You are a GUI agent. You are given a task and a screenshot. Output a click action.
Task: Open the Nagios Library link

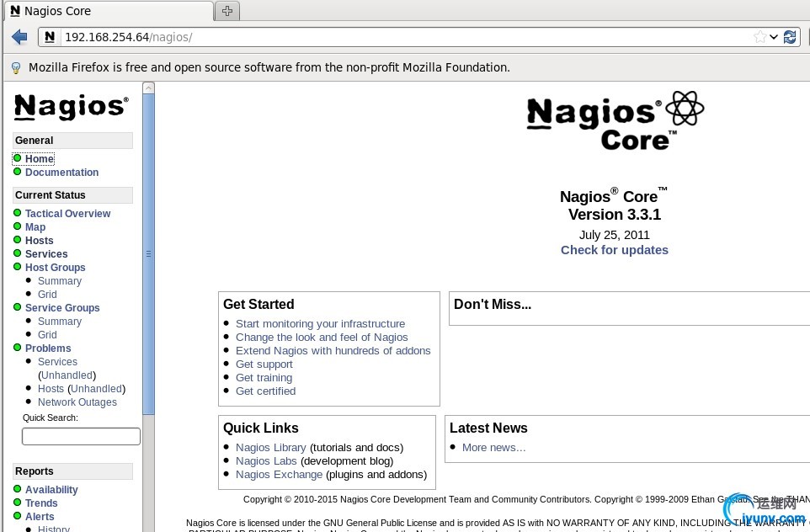pos(270,447)
